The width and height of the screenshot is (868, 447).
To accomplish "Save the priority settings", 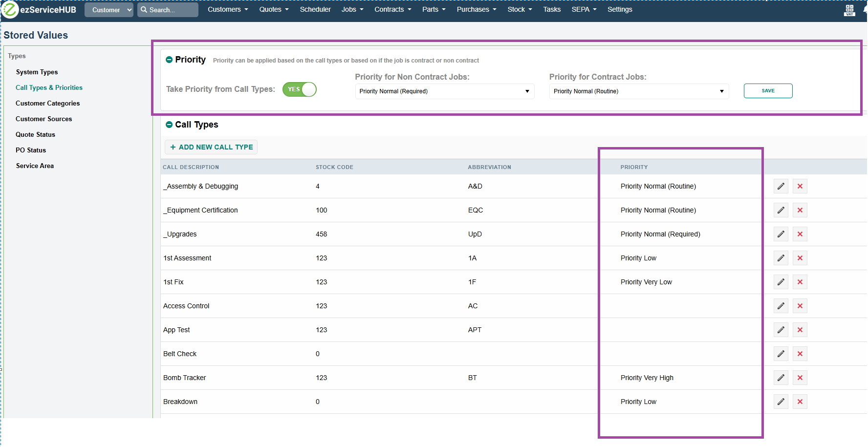I will tap(768, 91).
